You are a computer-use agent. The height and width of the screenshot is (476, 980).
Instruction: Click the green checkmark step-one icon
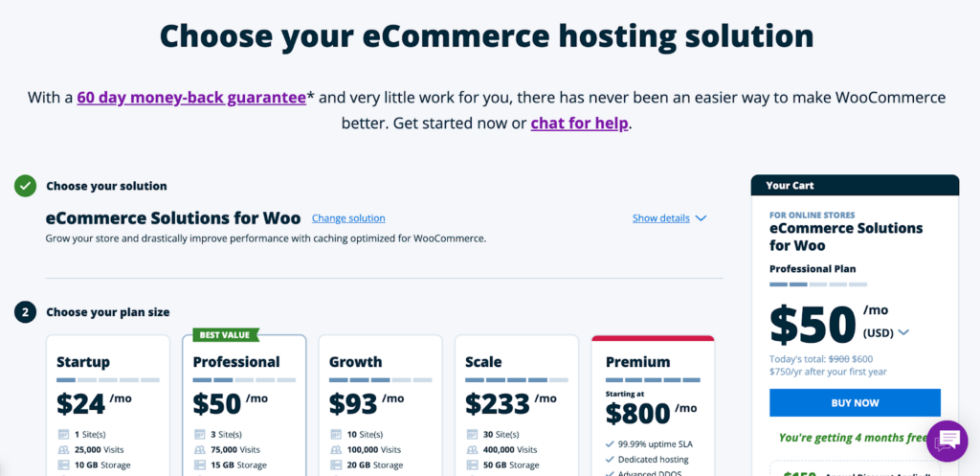(x=26, y=186)
